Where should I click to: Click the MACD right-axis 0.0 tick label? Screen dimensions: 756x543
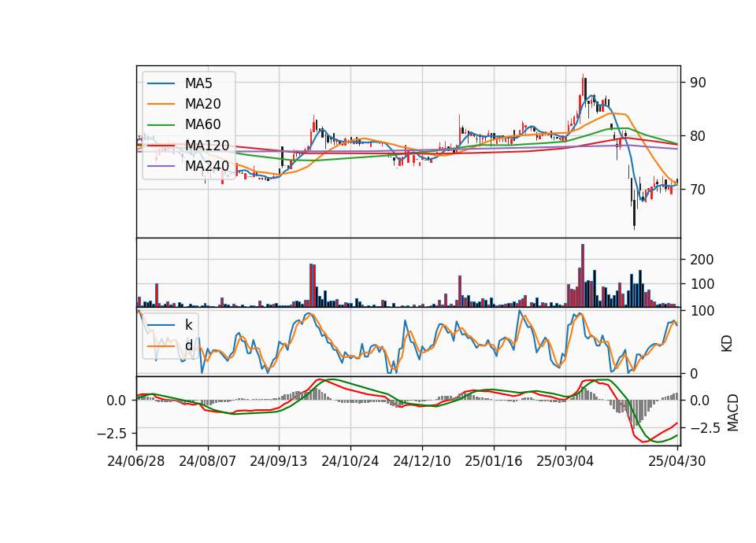point(699,401)
